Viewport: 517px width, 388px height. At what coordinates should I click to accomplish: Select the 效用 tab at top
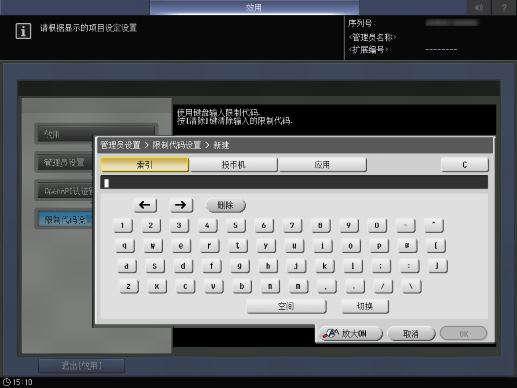coord(254,7)
